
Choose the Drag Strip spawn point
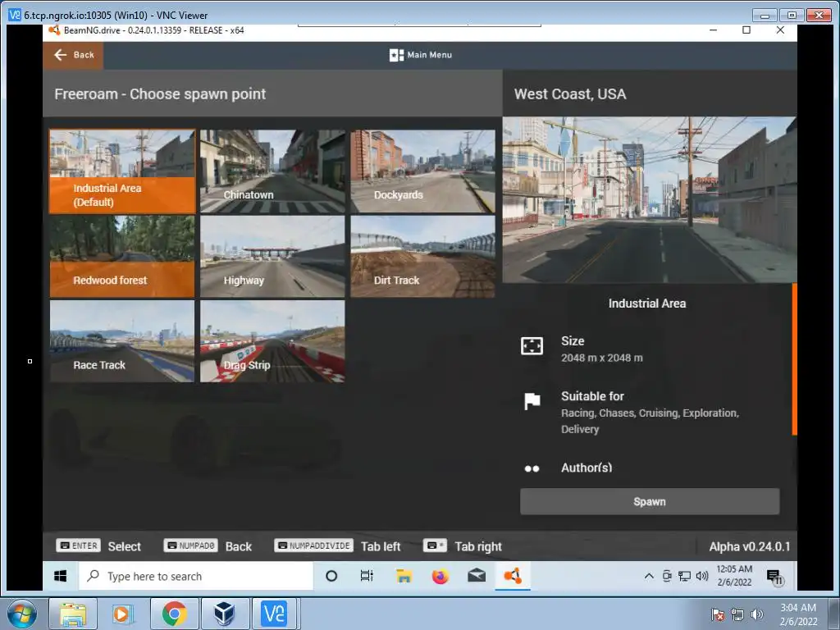coord(272,341)
